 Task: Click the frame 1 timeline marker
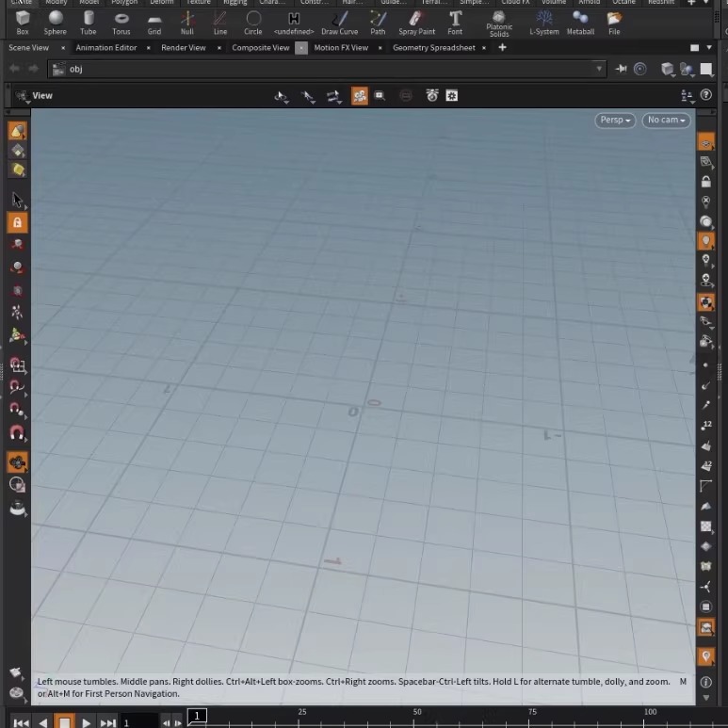[197, 716]
